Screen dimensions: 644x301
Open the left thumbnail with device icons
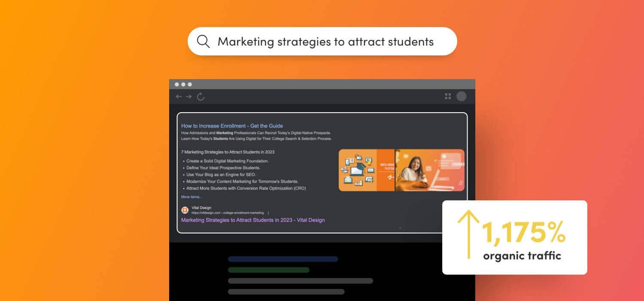pos(366,170)
